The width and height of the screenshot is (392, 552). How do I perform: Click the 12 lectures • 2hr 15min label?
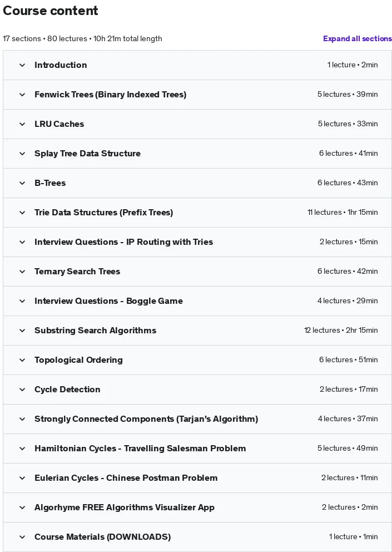click(341, 330)
